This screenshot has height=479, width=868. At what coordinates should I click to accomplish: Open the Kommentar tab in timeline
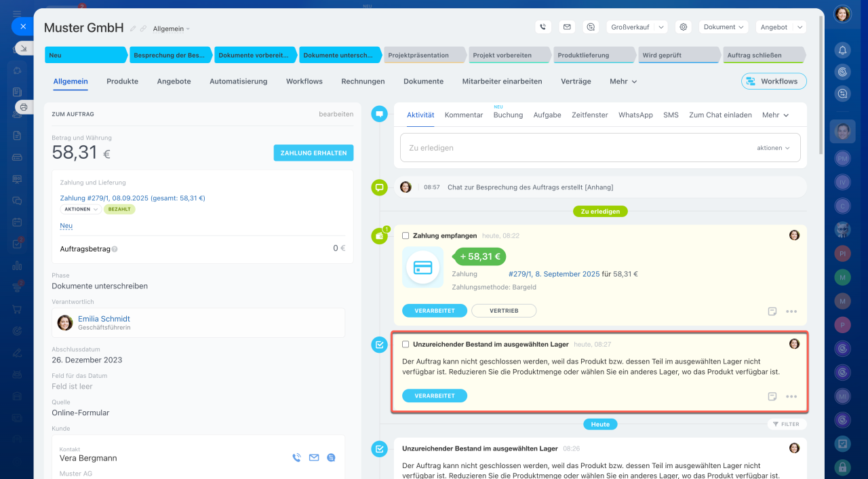464,115
